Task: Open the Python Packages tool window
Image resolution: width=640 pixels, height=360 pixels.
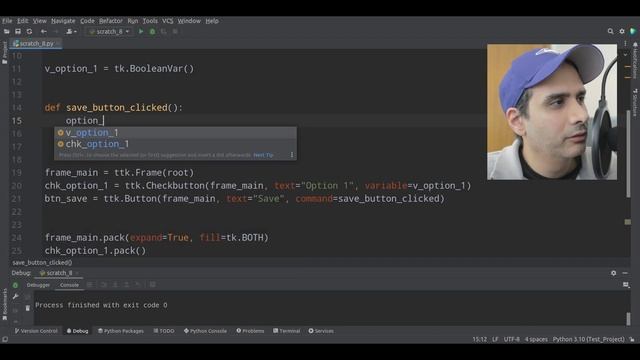Action: point(121,331)
